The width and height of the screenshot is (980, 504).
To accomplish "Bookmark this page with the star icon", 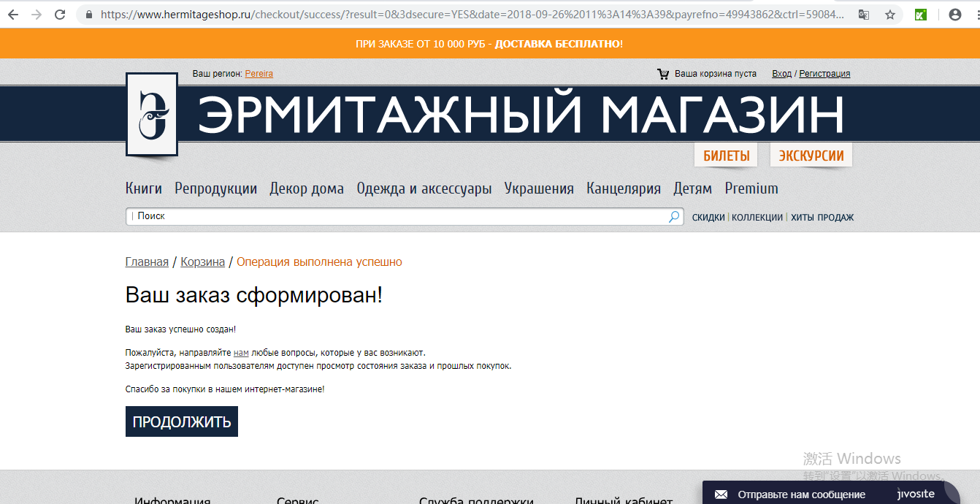I will [x=889, y=15].
